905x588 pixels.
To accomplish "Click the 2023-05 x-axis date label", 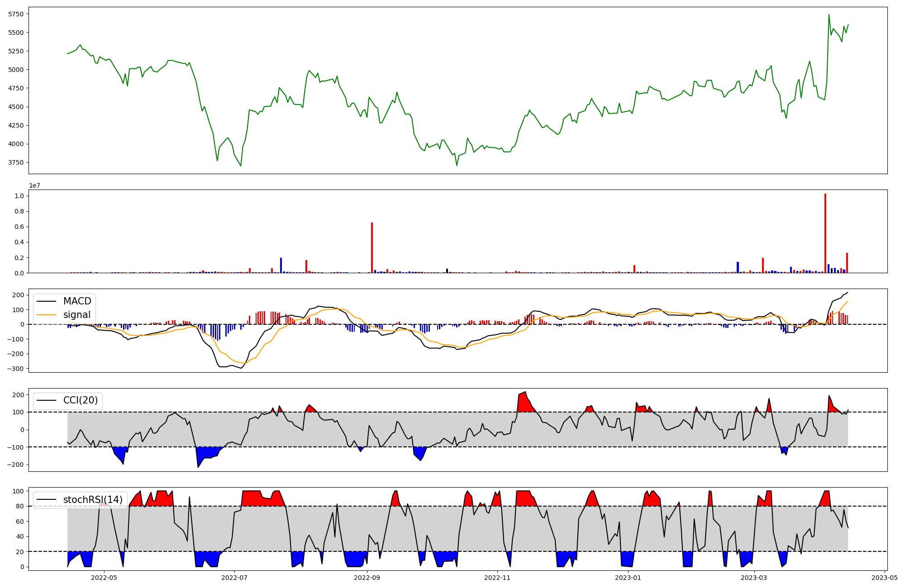I will pos(885,578).
